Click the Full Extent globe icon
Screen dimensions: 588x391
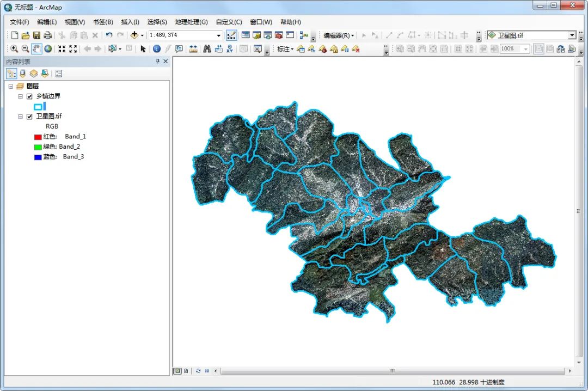tap(48, 48)
